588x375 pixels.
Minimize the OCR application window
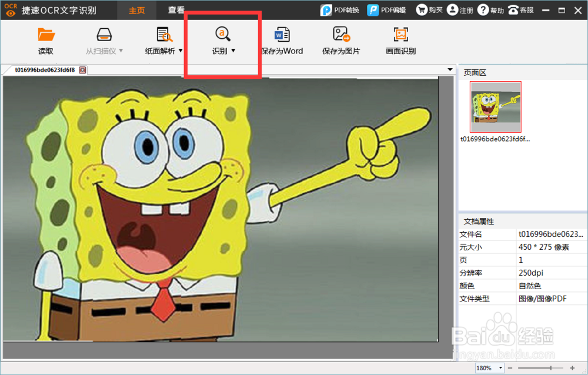click(546, 10)
